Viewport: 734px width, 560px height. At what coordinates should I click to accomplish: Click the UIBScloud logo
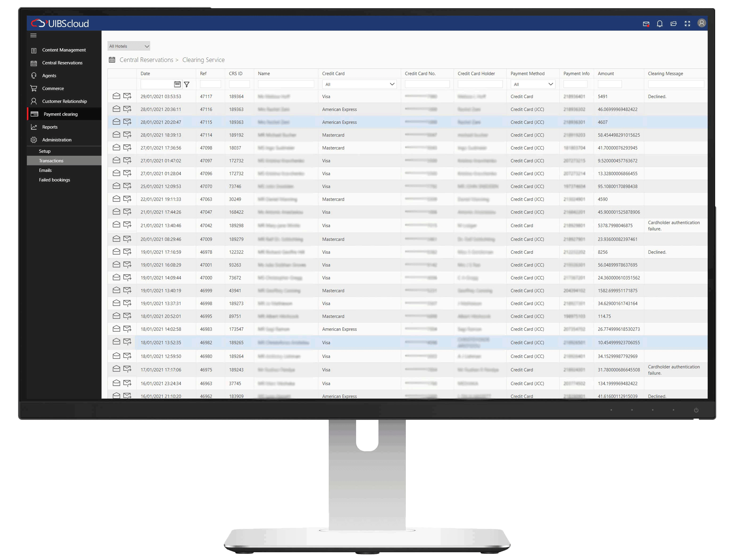point(60,23)
